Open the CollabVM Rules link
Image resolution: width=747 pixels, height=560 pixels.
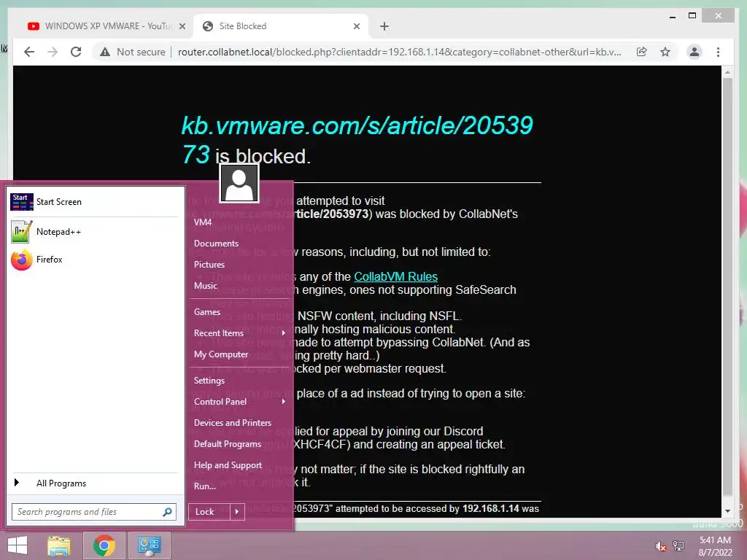(x=395, y=276)
